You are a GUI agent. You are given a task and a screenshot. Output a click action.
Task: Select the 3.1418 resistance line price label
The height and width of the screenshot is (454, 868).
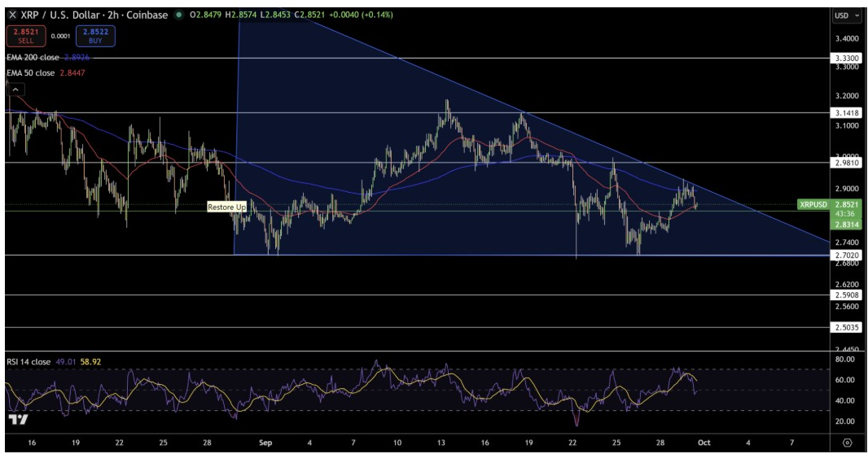click(847, 112)
